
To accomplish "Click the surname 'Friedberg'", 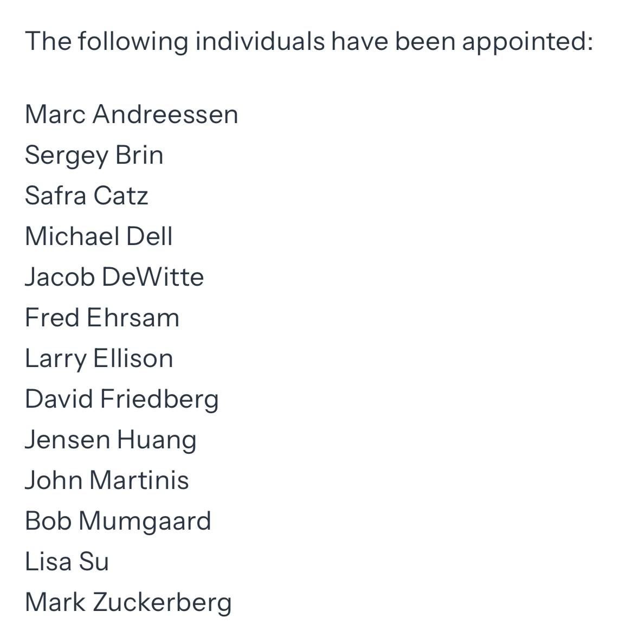I will tap(159, 399).
